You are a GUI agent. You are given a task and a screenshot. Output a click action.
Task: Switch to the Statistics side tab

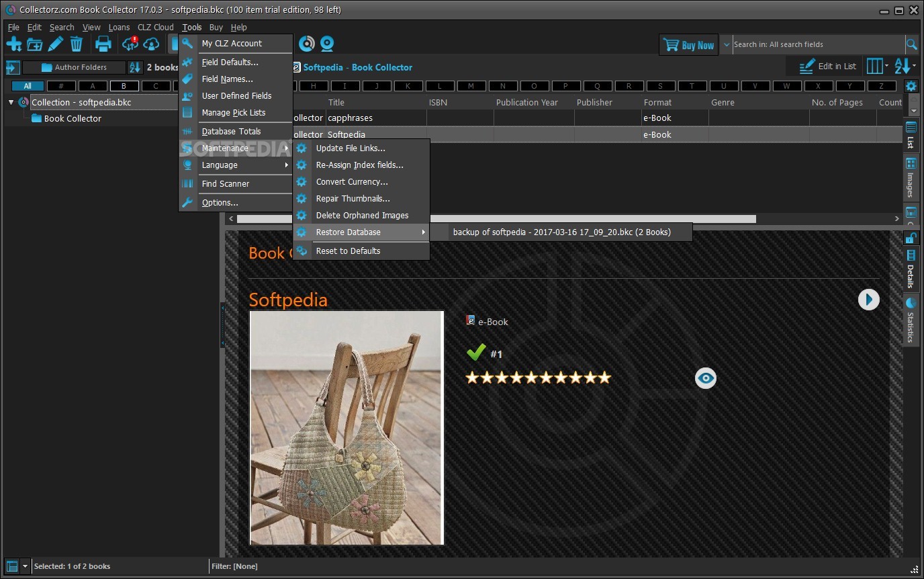[911, 320]
